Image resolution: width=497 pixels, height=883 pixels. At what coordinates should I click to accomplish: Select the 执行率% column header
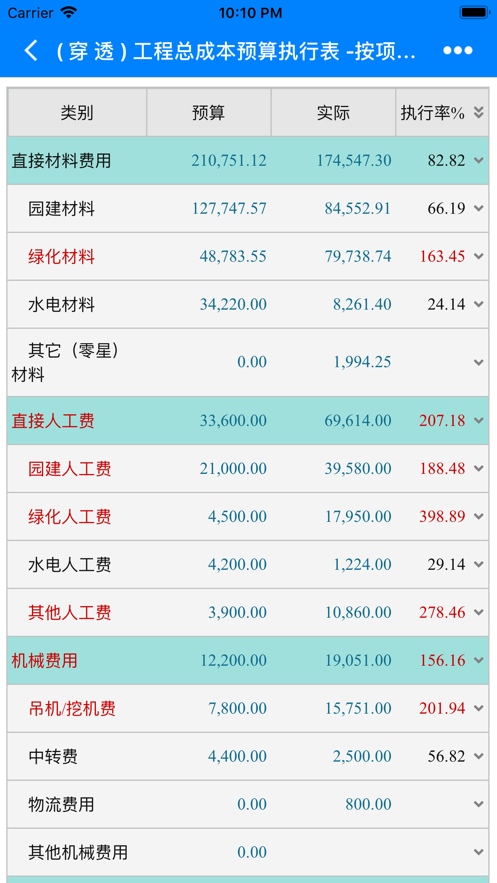433,113
